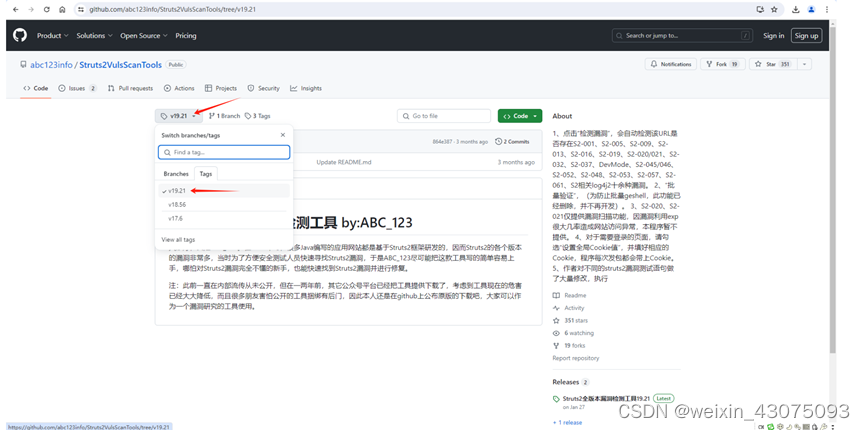Screen dimensions: 865x430
Task: Reload the current page
Action: pyautogui.click(x=46, y=9)
